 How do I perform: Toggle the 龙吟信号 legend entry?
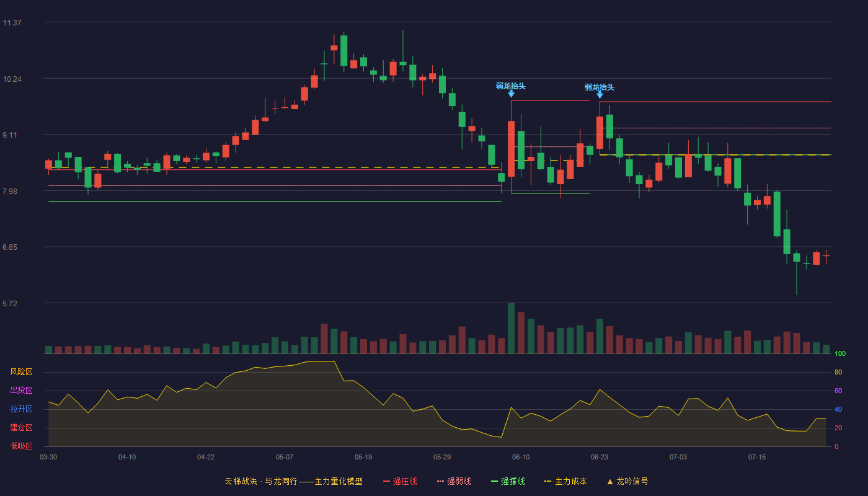point(627,481)
